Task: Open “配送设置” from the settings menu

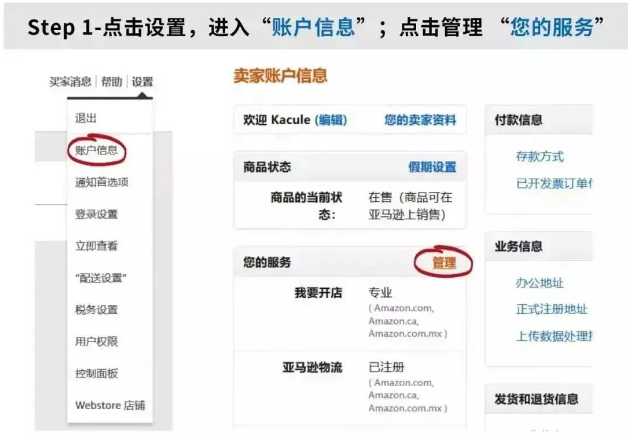Action: coord(100,277)
